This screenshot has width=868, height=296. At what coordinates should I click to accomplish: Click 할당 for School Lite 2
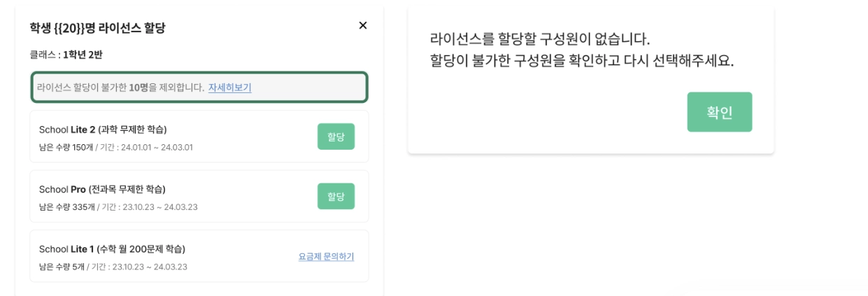[x=336, y=136]
